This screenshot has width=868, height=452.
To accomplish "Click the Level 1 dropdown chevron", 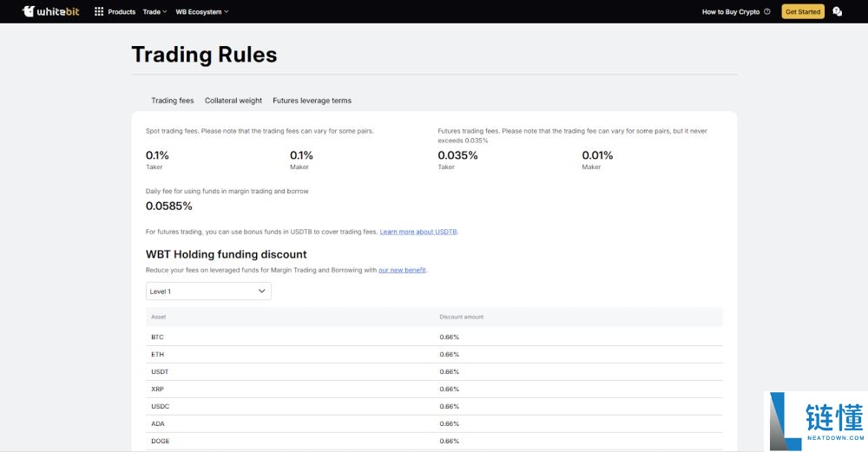I will click(262, 291).
